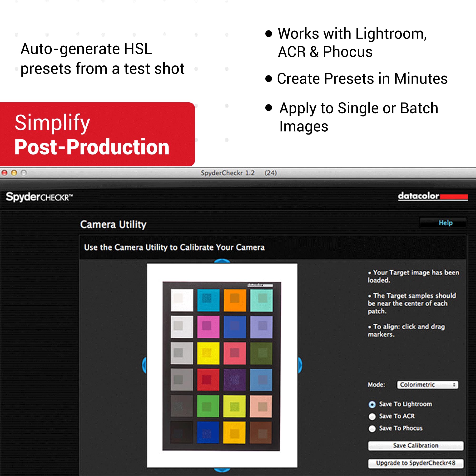The image size is (476, 476).
Task: Click the bottom blue alignment marker
Action: pyautogui.click(x=222, y=470)
